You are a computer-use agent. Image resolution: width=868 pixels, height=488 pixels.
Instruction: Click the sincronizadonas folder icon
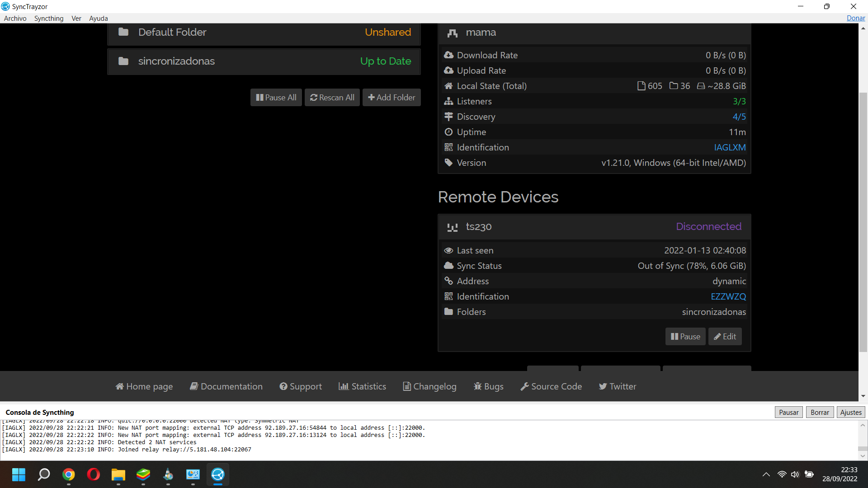pyautogui.click(x=123, y=61)
